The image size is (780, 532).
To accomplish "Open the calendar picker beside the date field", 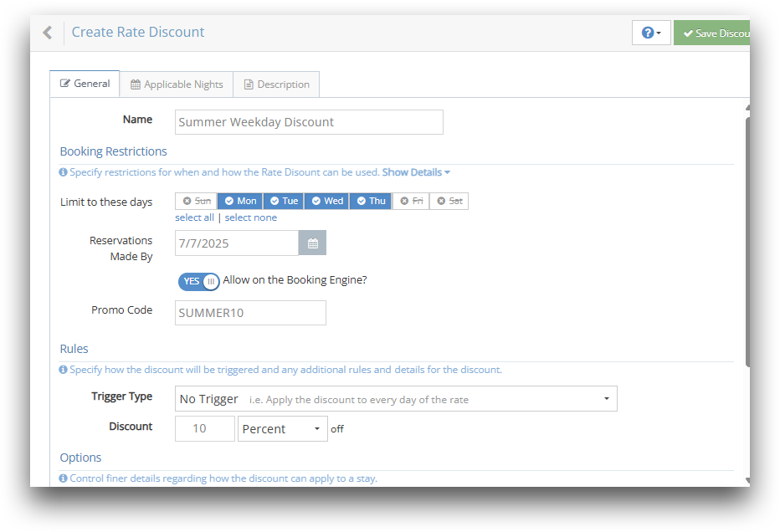I will pos(311,243).
